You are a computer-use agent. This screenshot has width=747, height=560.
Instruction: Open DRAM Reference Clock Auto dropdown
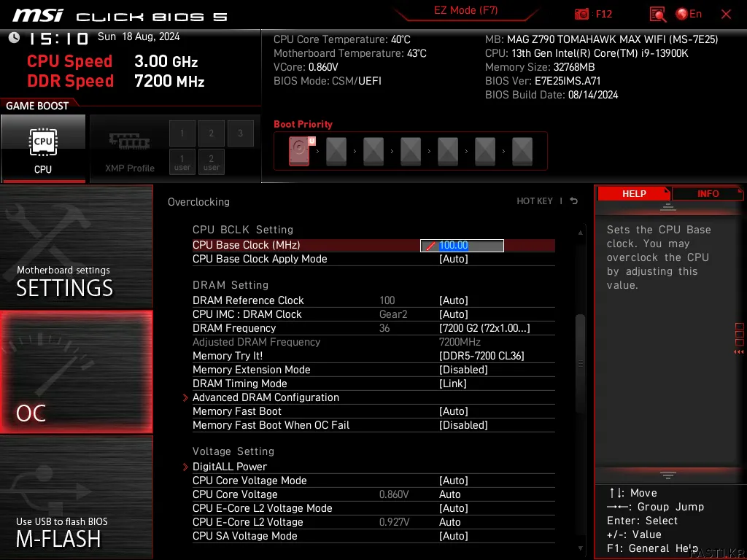pyautogui.click(x=454, y=300)
